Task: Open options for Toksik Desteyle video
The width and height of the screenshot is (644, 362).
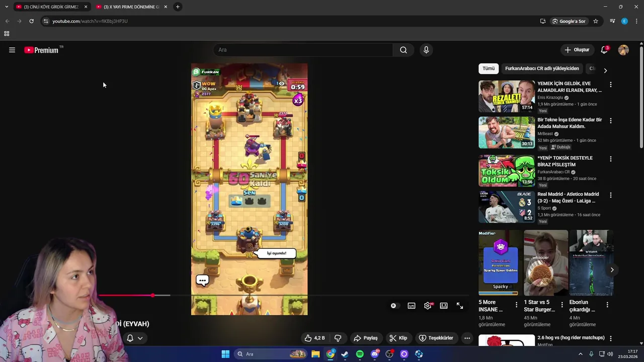Action: point(611,159)
